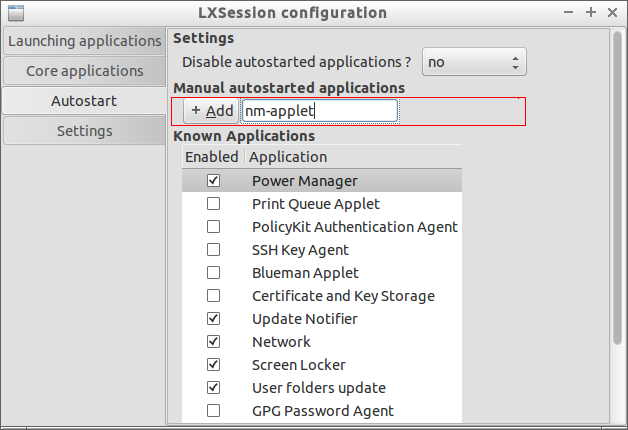The image size is (628, 430).
Task: Tick the SSH Key Agent checkbox
Action: [x=213, y=250]
